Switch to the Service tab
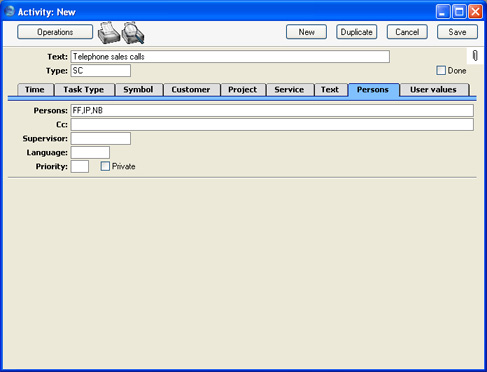The height and width of the screenshot is (372, 487). tap(289, 90)
